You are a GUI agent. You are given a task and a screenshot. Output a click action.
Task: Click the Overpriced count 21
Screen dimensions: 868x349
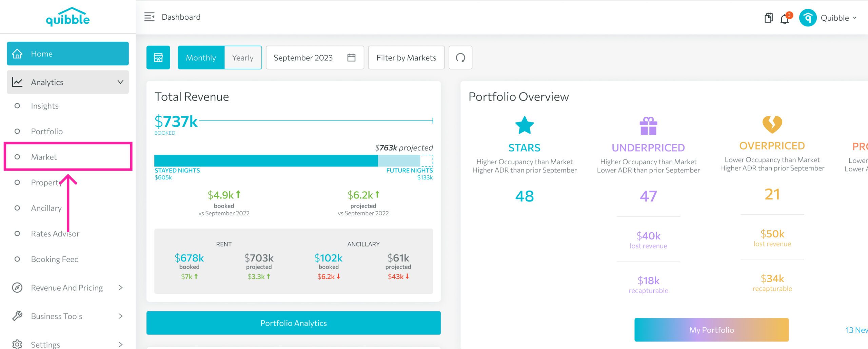[x=772, y=194]
